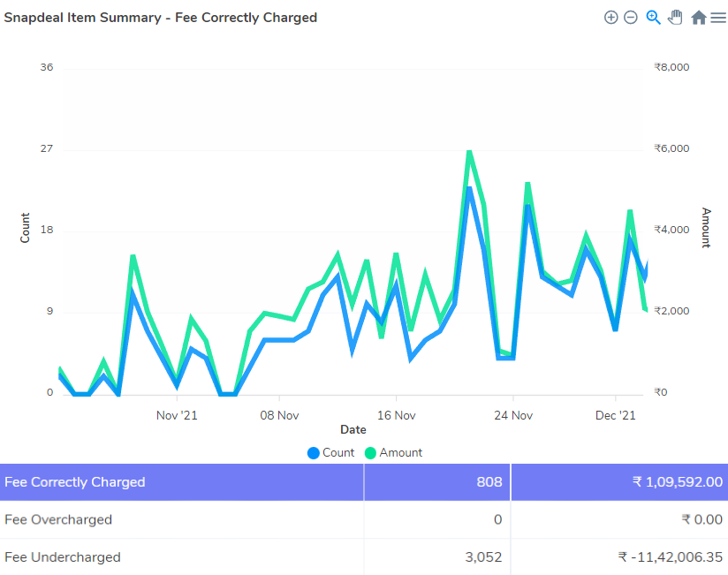This screenshot has height=575, width=728.
Task: Click the highest blue Count peak
Action: [x=469, y=189]
